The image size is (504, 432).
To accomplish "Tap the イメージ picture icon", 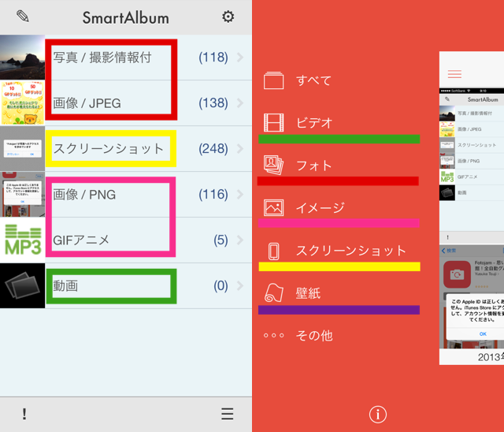I will (273, 208).
